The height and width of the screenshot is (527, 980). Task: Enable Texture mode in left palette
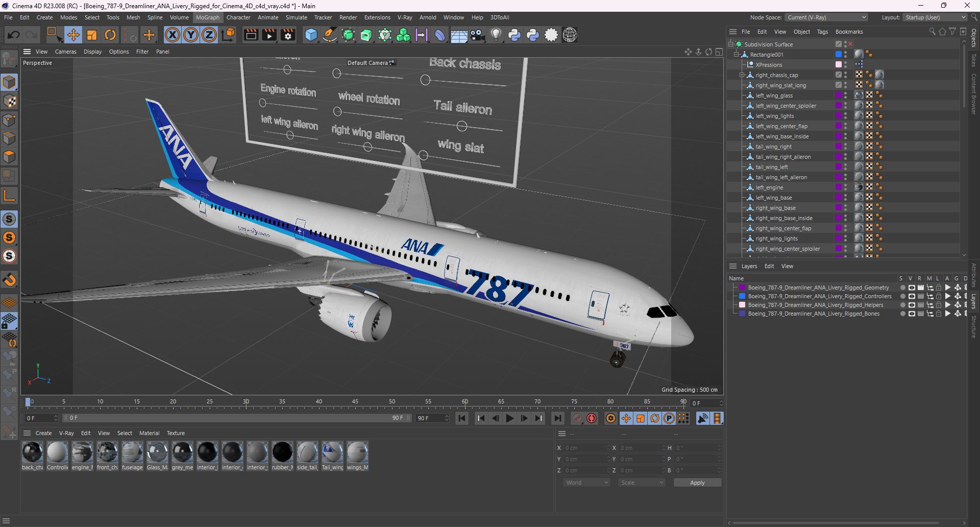9,101
